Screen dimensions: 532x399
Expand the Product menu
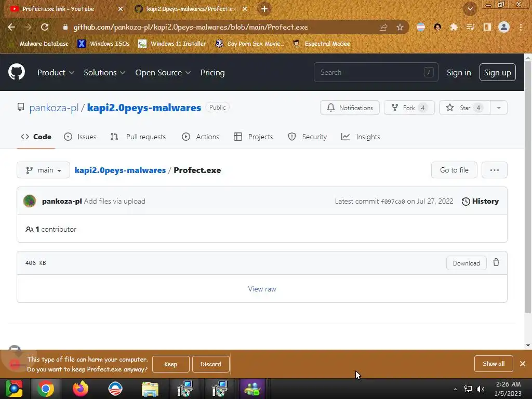coord(56,73)
